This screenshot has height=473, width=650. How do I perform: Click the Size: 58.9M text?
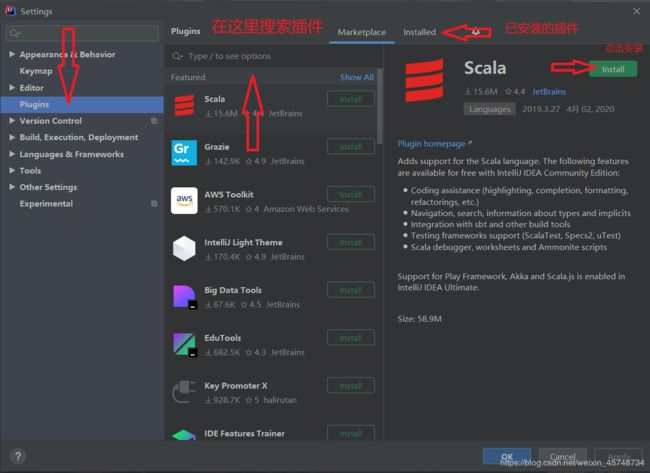click(420, 319)
